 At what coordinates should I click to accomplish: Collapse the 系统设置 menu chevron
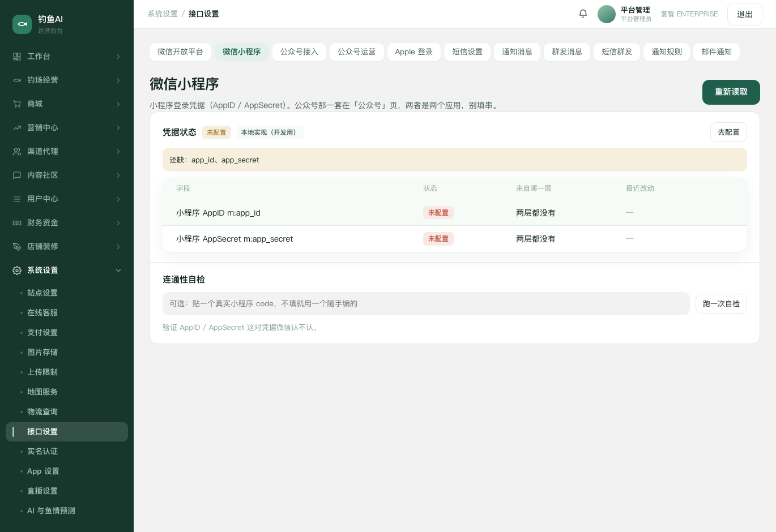tap(118, 271)
